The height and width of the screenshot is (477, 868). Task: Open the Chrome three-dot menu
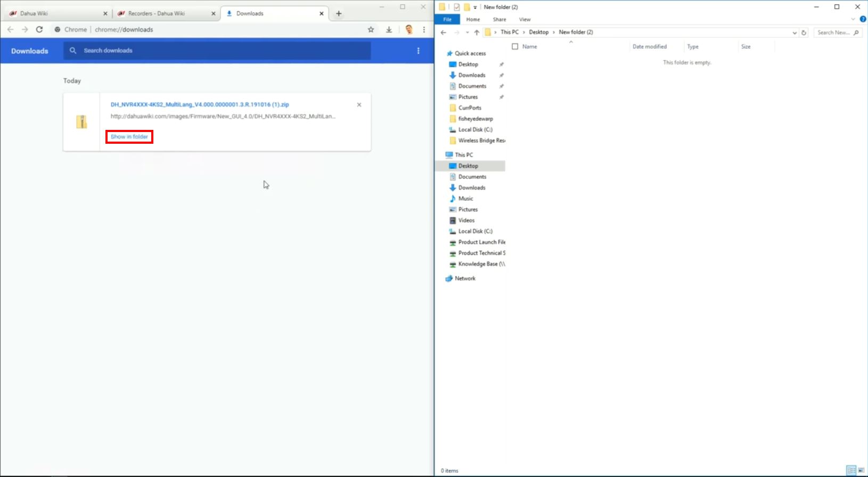pyautogui.click(x=424, y=29)
